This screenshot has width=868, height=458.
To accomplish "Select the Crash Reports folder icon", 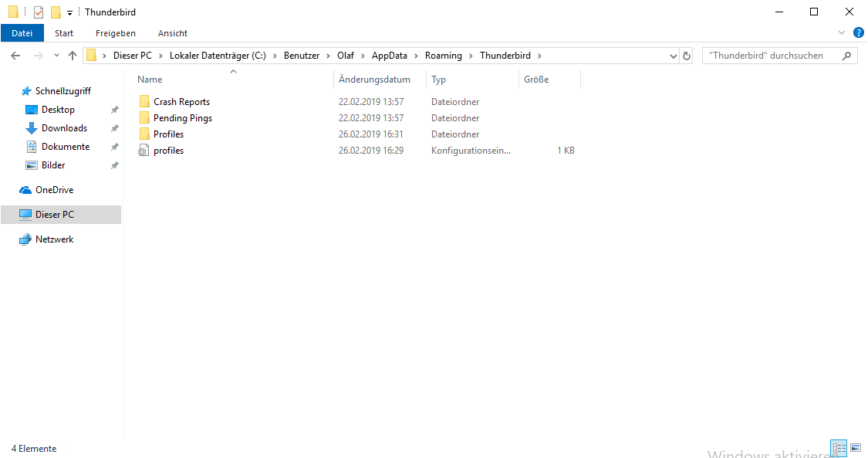I will (x=144, y=101).
